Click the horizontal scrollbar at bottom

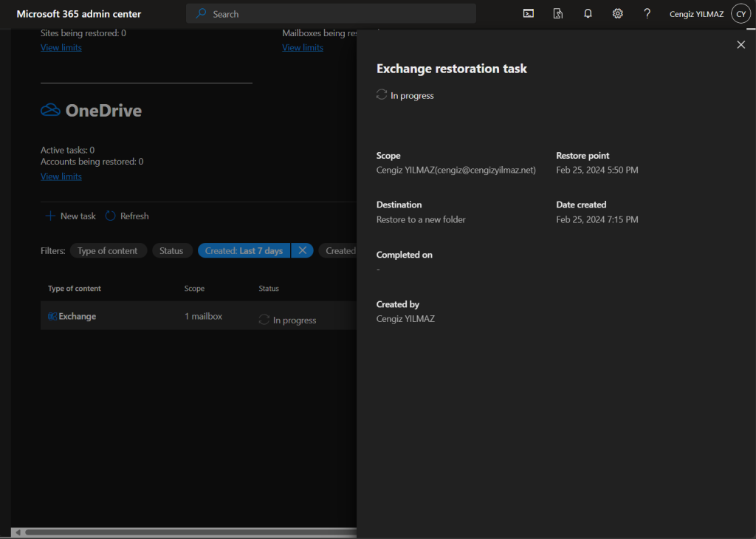coord(185,532)
